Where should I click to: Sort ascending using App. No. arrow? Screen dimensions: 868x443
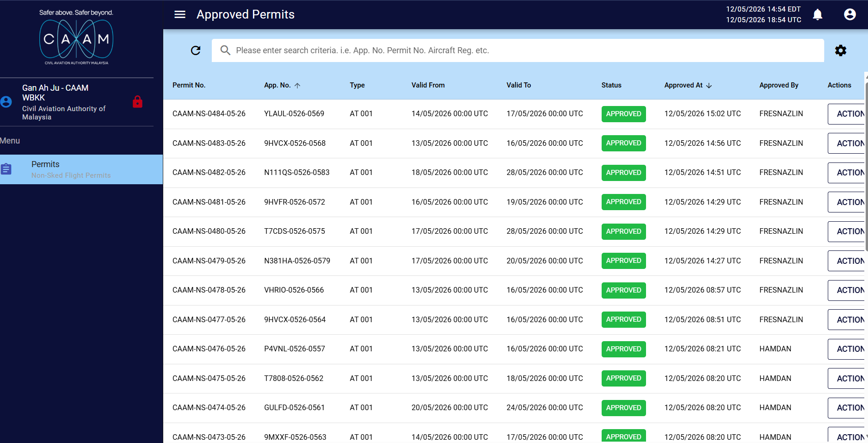point(297,86)
